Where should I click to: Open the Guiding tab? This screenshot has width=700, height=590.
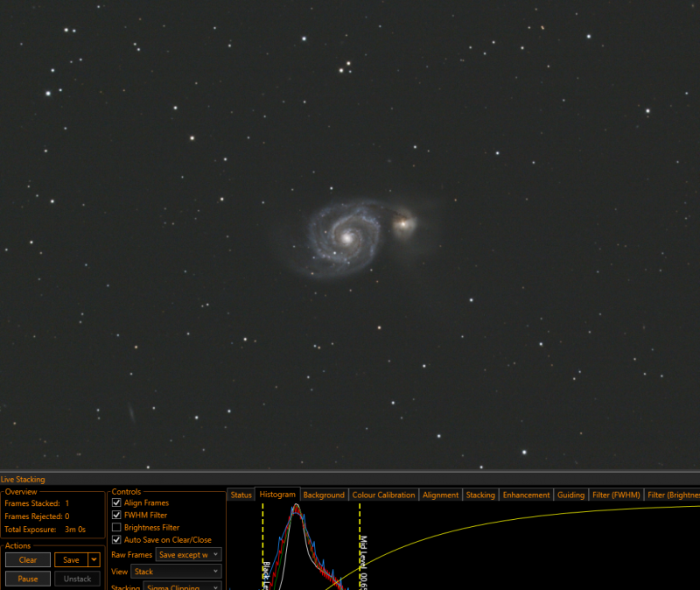point(570,495)
